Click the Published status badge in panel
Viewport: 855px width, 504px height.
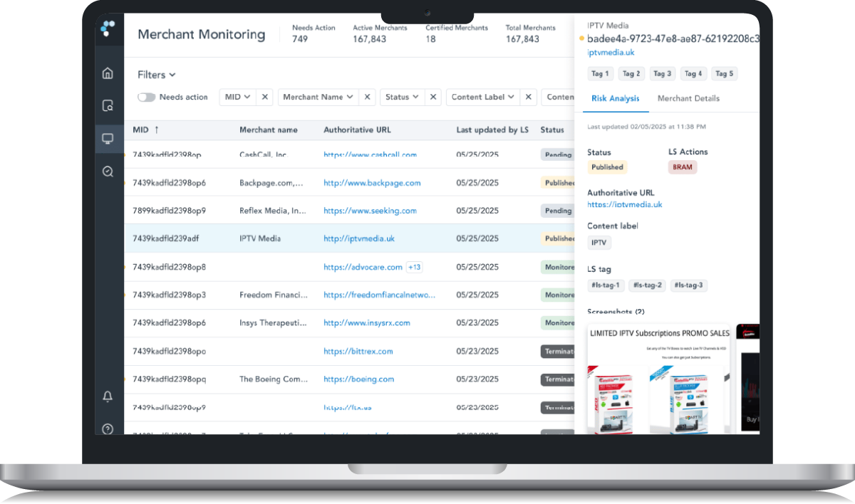pyautogui.click(x=607, y=167)
